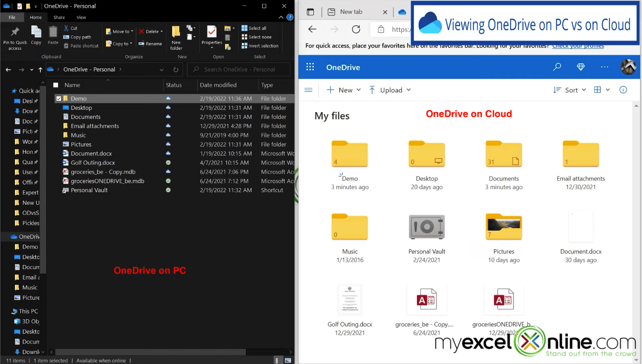Image resolution: width=642 pixels, height=364 pixels.
Task: Click the Search OneDrive - Personal field
Action: (x=239, y=70)
